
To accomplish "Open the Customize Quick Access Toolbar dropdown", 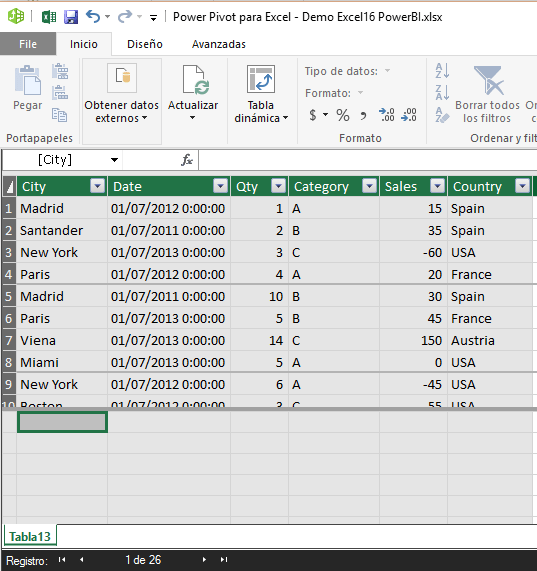I will (154, 17).
